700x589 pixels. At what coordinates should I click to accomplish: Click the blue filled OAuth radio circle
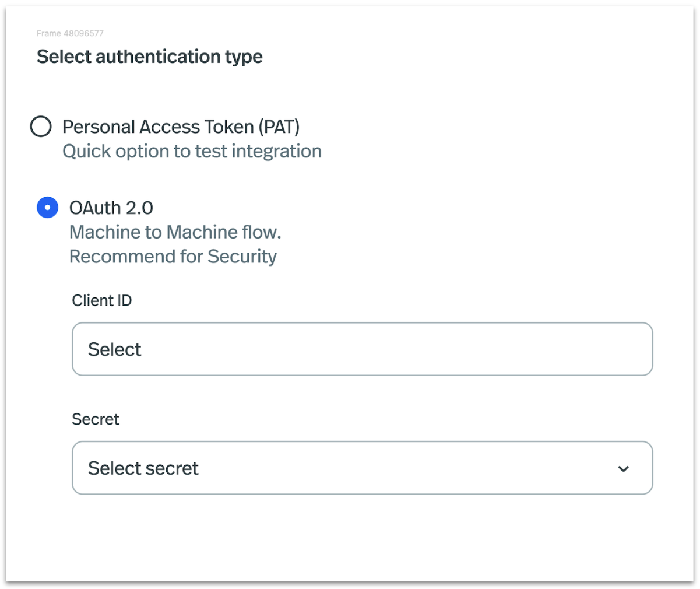[47, 208]
